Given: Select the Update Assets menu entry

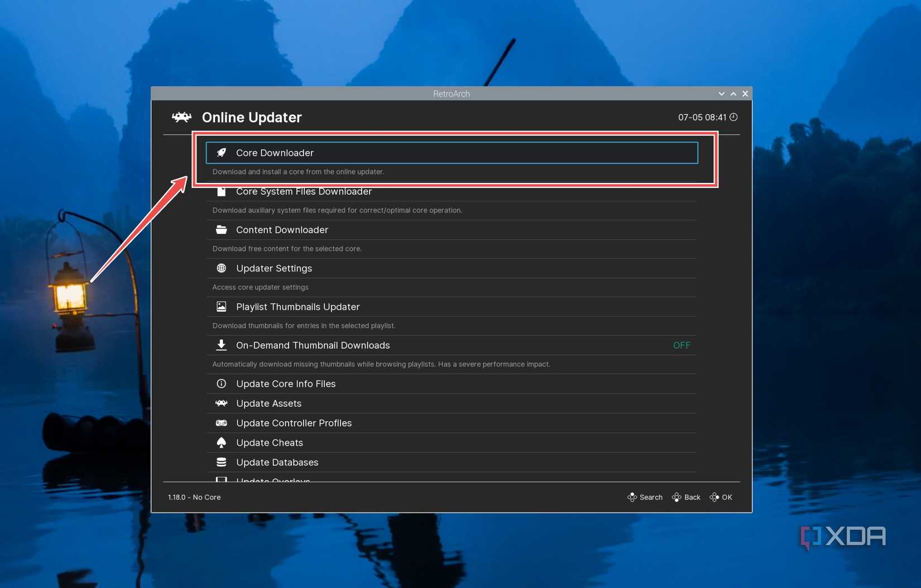Looking at the screenshot, I should [x=268, y=403].
